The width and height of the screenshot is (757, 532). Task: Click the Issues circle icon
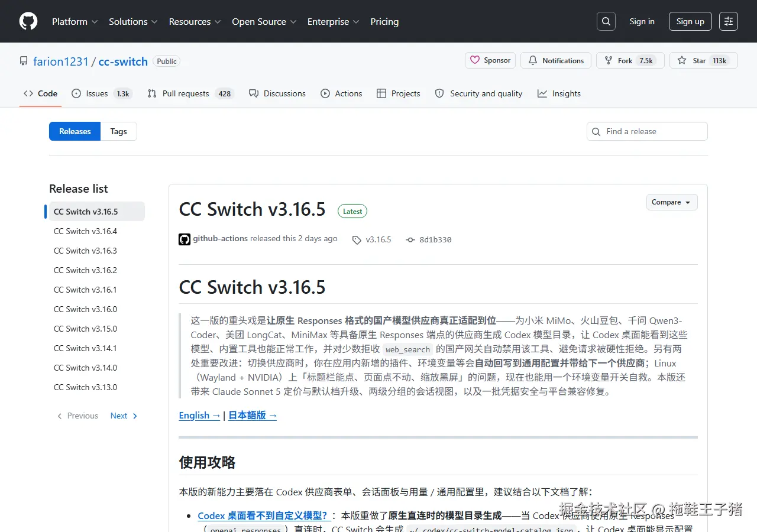[76, 93]
